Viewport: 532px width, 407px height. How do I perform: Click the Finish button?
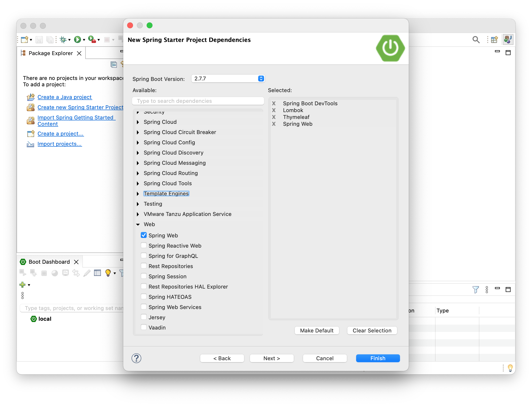[x=378, y=358]
